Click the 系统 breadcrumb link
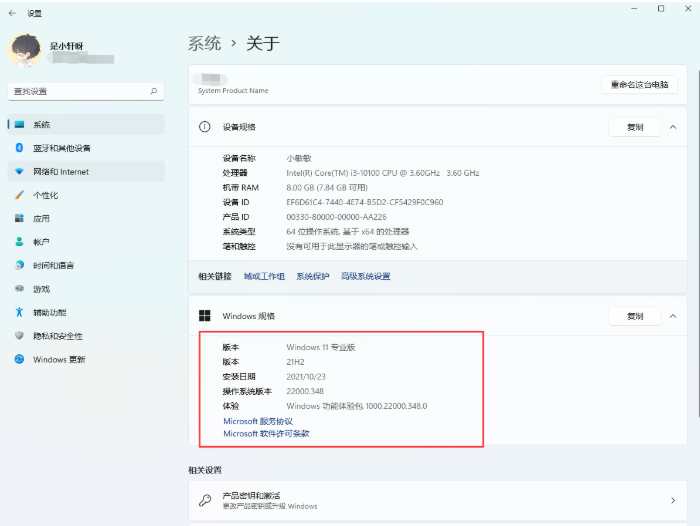700x526 pixels. 204,43
